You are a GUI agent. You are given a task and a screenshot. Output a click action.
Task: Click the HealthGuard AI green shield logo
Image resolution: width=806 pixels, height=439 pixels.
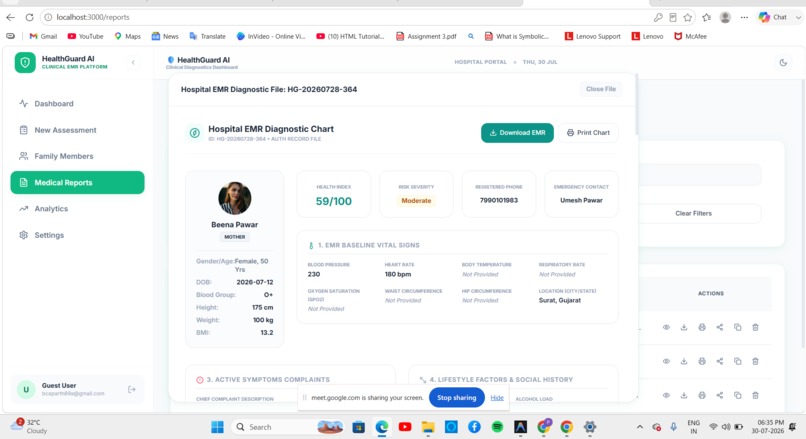25,63
